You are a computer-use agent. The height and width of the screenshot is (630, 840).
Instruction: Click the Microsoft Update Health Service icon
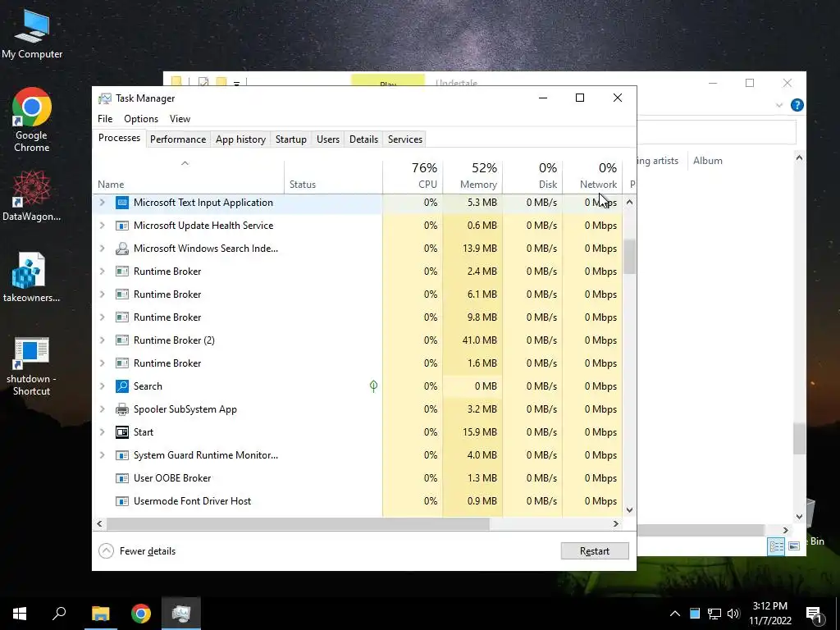point(122,226)
